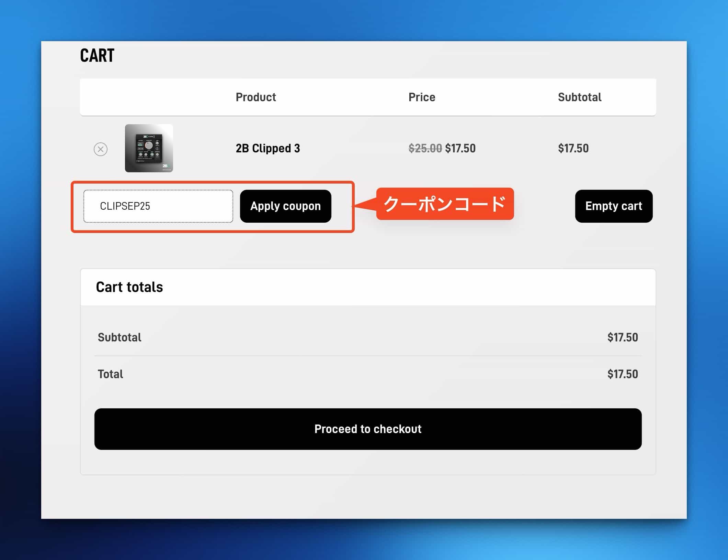Open the 2B Clipped 3 product thumbnail

tap(149, 148)
